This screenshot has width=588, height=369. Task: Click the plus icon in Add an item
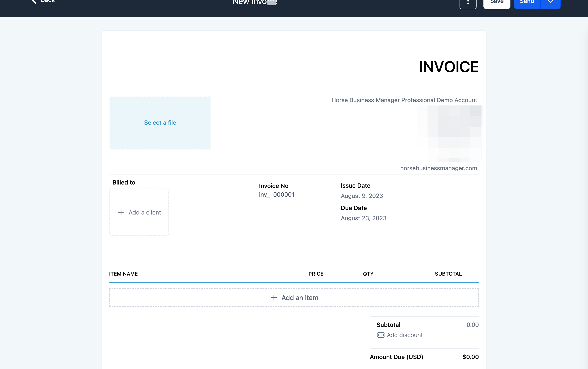[x=274, y=297]
